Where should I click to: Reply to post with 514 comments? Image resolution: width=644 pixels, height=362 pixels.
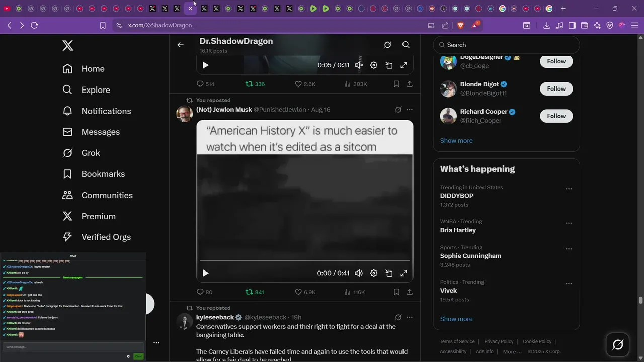205,84
